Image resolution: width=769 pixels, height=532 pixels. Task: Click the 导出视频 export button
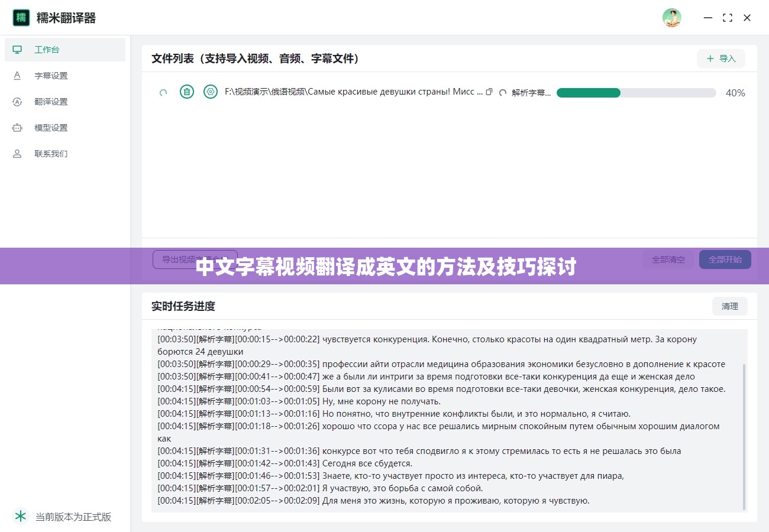[195, 259]
